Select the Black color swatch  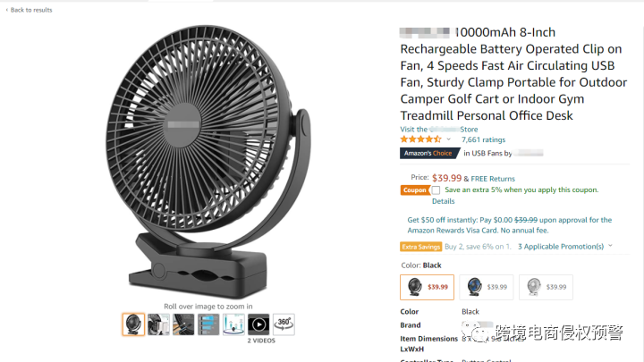(428, 287)
